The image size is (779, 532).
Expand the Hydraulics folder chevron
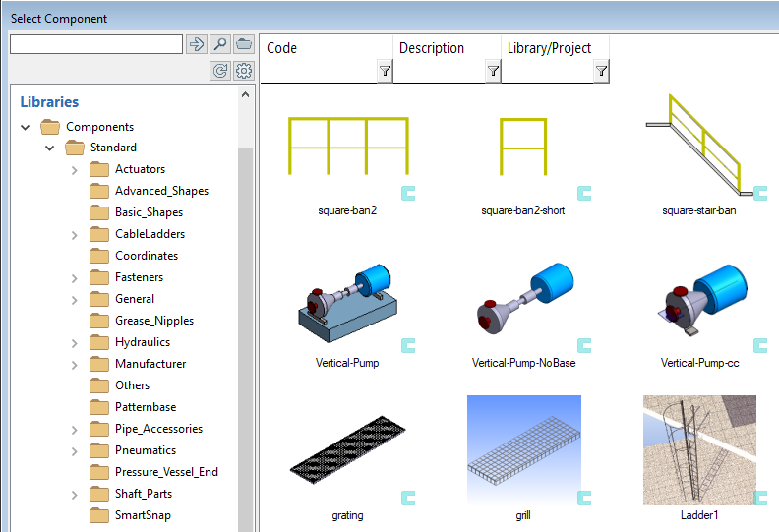click(x=75, y=343)
